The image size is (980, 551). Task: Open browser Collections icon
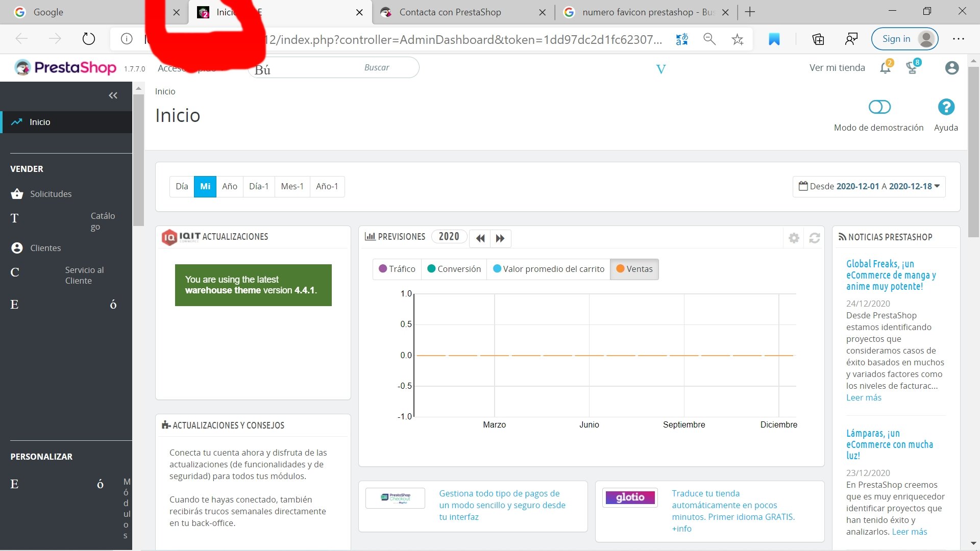(x=818, y=39)
